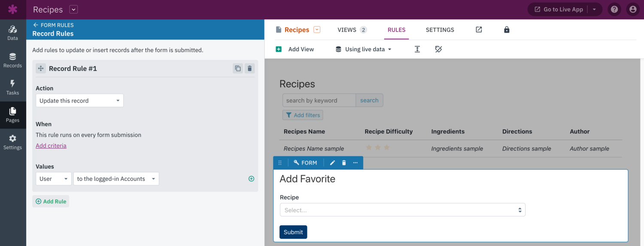This screenshot has height=246, width=644.
Task: Open the 'Using live data' dropdown
Action: 364,49
